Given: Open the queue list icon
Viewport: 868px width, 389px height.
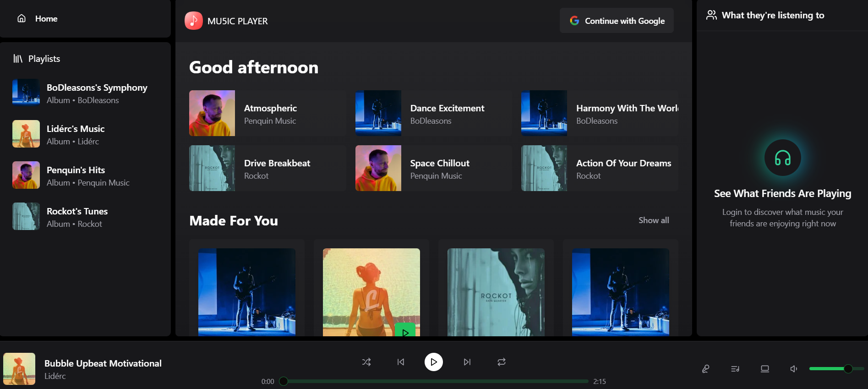Looking at the screenshot, I should [x=735, y=369].
